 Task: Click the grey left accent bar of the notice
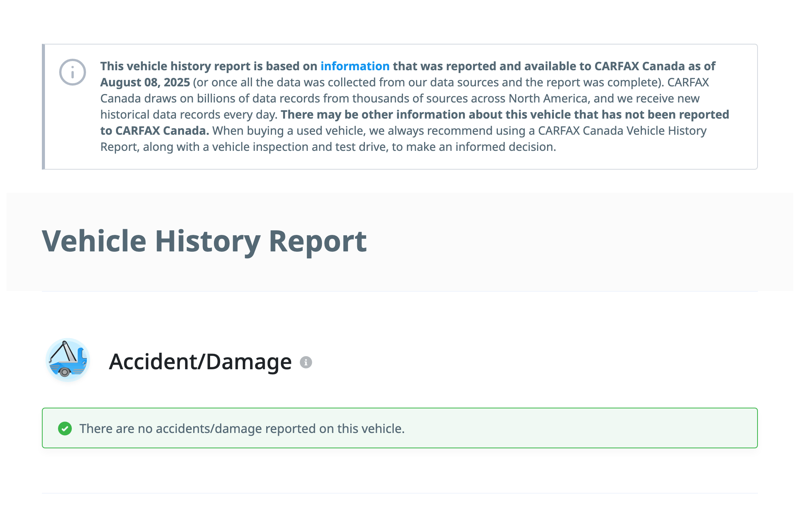(43, 107)
